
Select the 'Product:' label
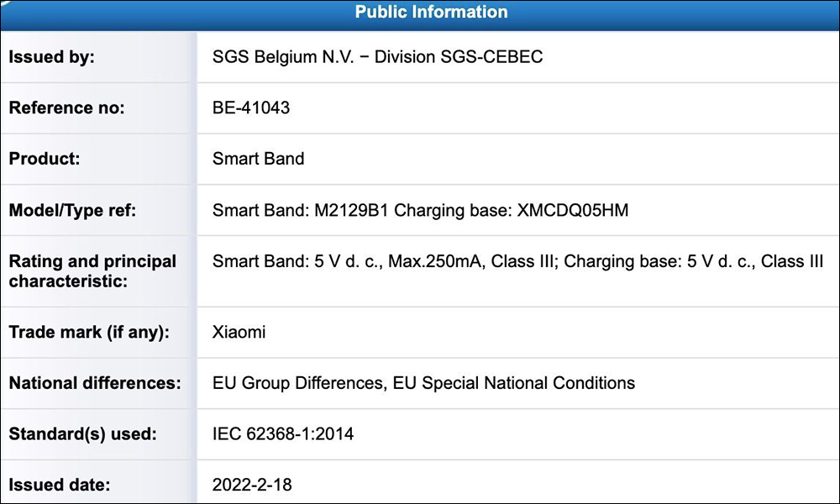(x=44, y=159)
